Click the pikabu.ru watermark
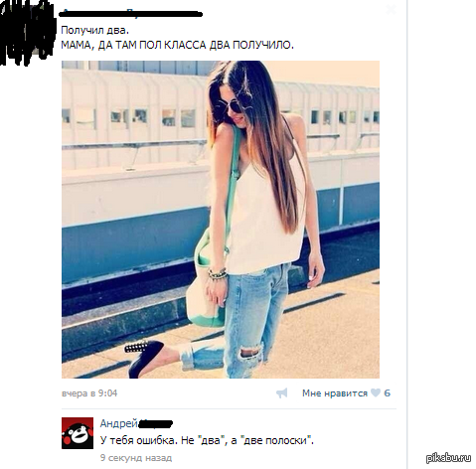Screen dimensions: 476x469 449,458
